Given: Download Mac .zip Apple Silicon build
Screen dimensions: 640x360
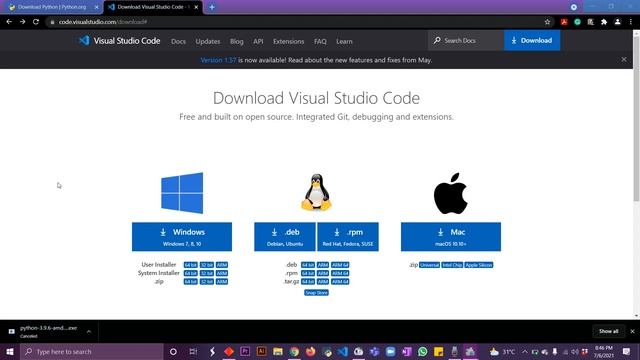Looking at the screenshot, I should pyautogui.click(x=479, y=265).
